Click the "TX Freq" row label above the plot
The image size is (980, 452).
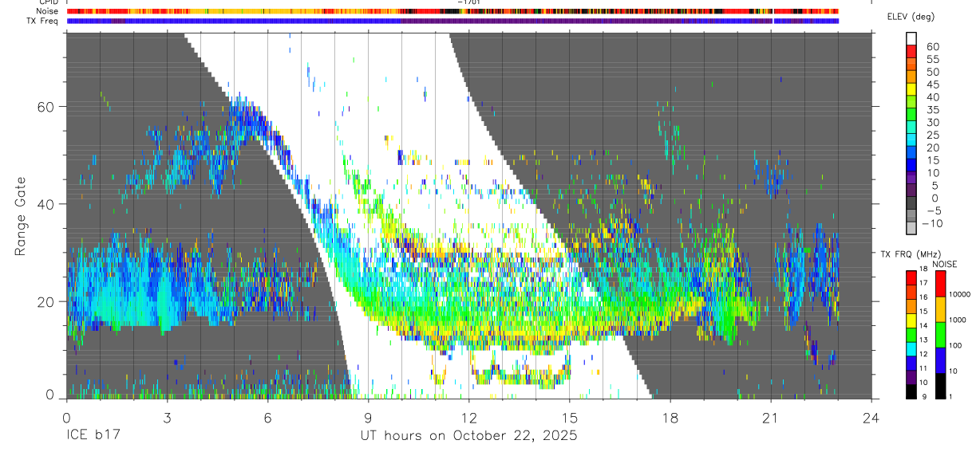pyautogui.click(x=44, y=21)
